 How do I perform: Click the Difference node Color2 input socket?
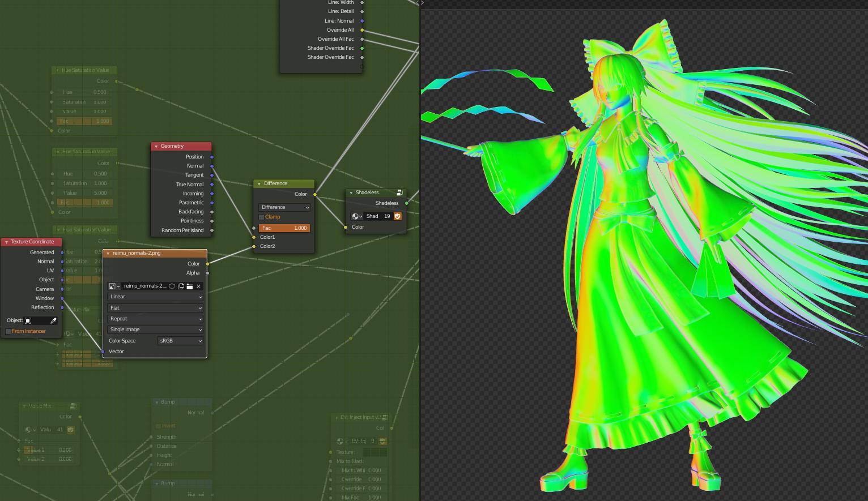coord(254,246)
